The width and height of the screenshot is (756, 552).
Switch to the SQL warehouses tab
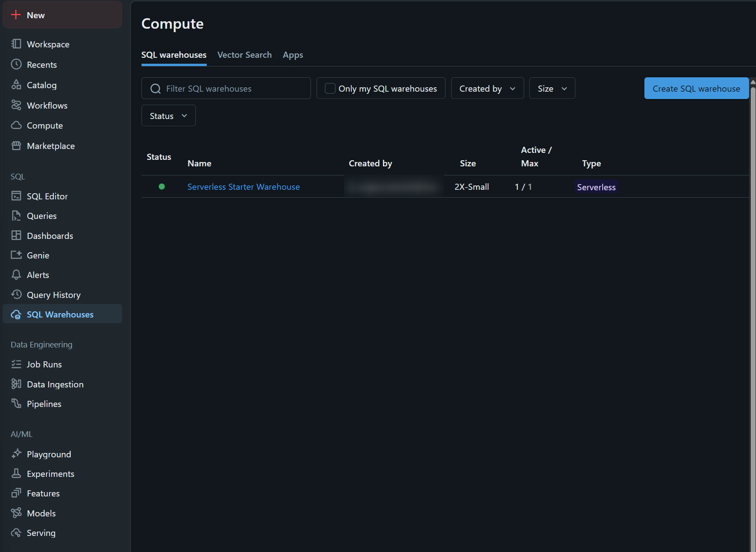click(174, 55)
